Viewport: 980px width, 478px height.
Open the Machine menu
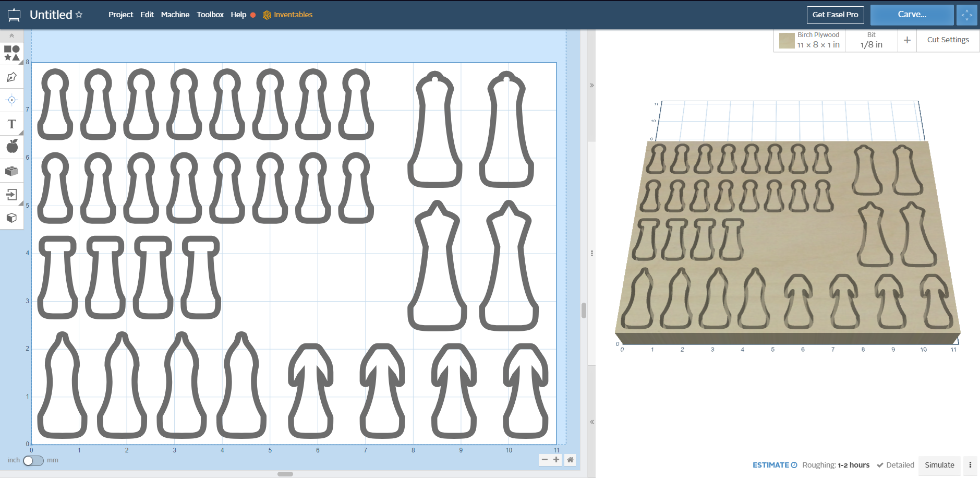(x=175, y=15)
